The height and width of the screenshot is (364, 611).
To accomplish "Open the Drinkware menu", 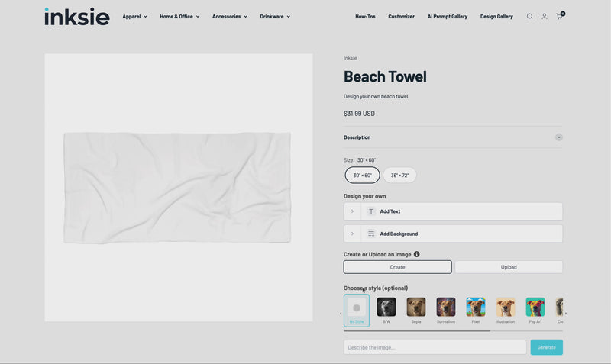I will click(x=274, y=16).
